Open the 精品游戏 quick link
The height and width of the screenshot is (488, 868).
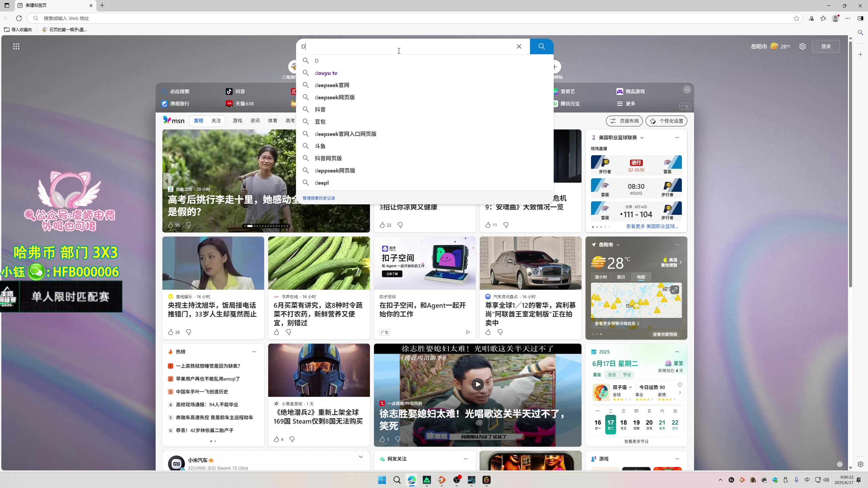pos(631,91)
